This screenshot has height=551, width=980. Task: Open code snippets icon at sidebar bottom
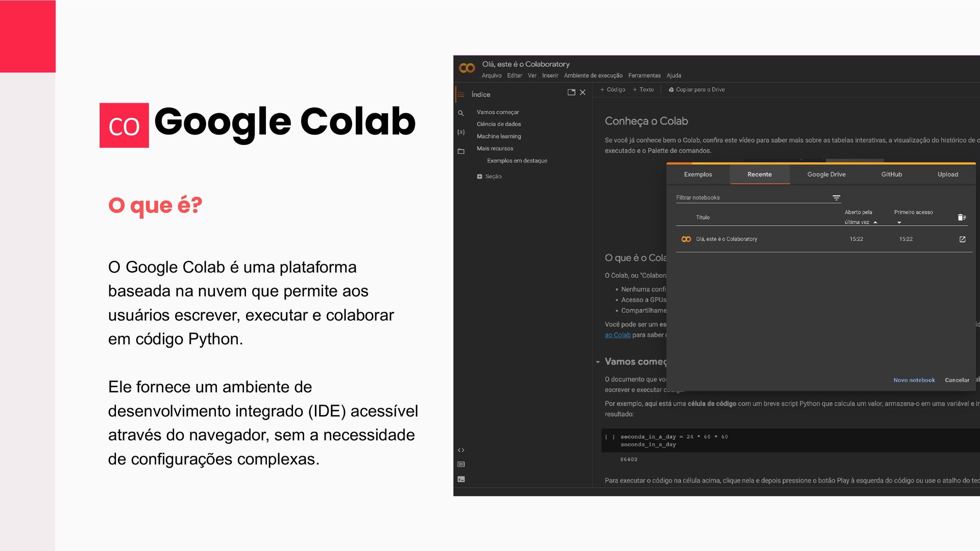461,450
